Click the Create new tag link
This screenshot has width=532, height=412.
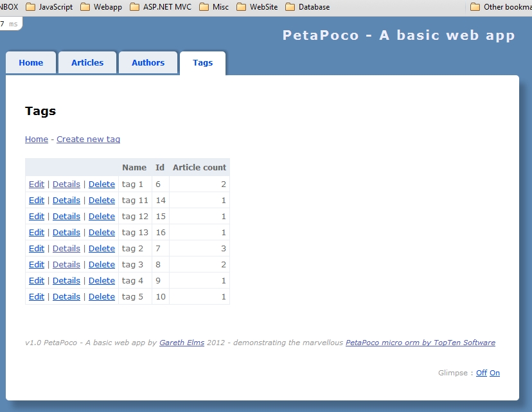click(x=88, y=139)
